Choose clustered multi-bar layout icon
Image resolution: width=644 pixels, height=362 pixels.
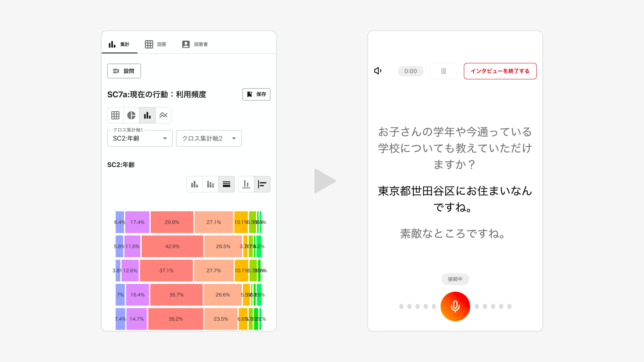[x=210, y=184]
